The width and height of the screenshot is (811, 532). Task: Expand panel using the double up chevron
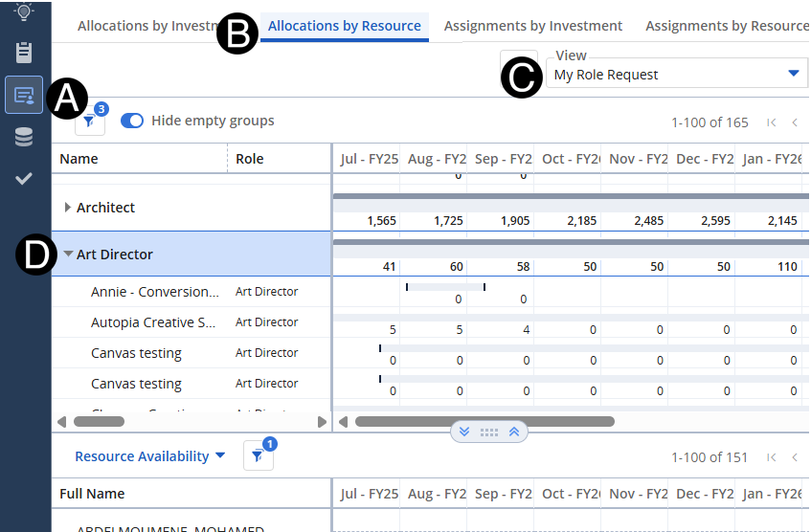514,432
